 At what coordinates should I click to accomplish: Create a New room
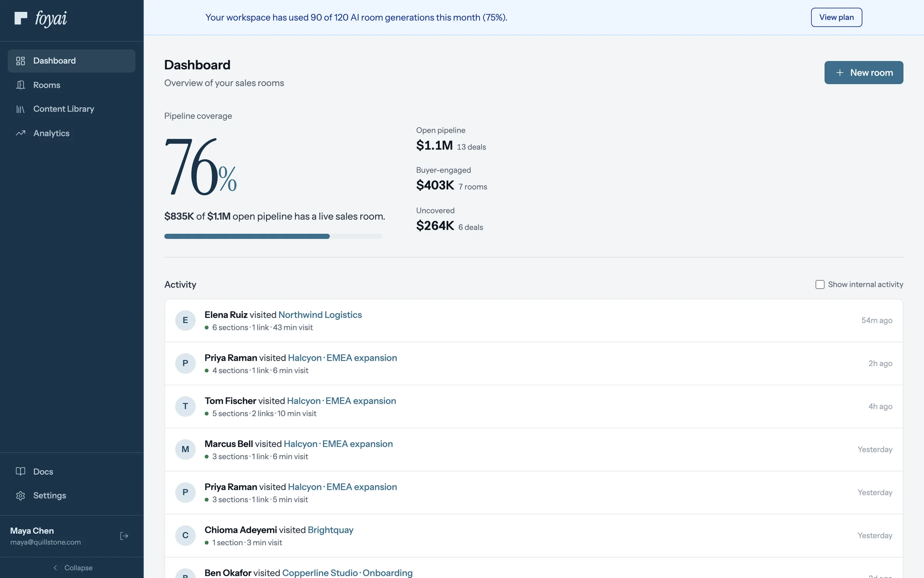coord(864,72)
